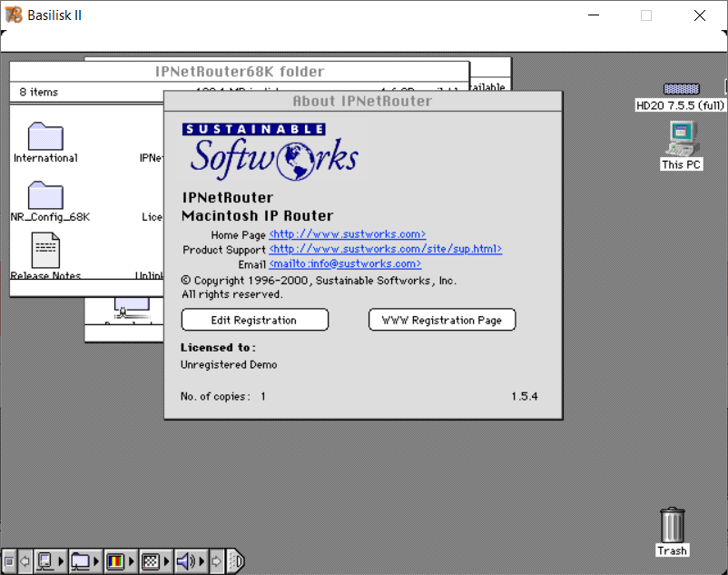Close the Basilisk II emulator window

pyautogui.click(x=700, y=15)
